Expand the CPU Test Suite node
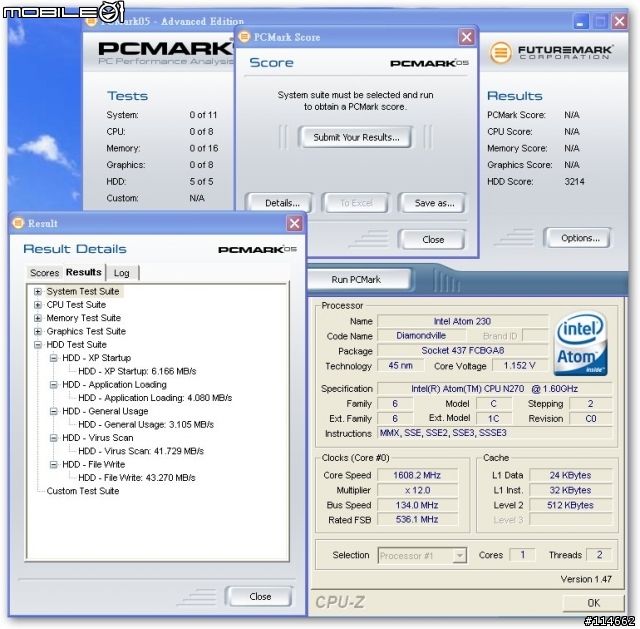Screen dimensions: 640x629 click(x=38, y=305)
